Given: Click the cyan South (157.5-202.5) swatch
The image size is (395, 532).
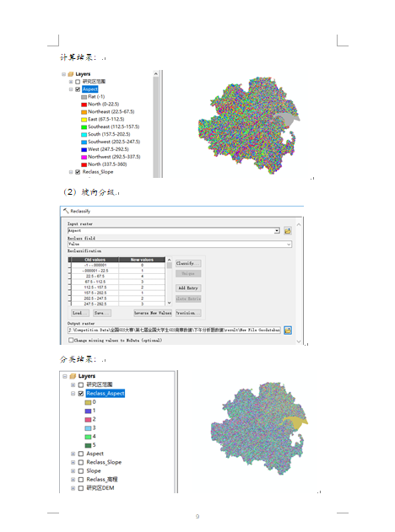Looking at the screenshot, I should (84, 135).
